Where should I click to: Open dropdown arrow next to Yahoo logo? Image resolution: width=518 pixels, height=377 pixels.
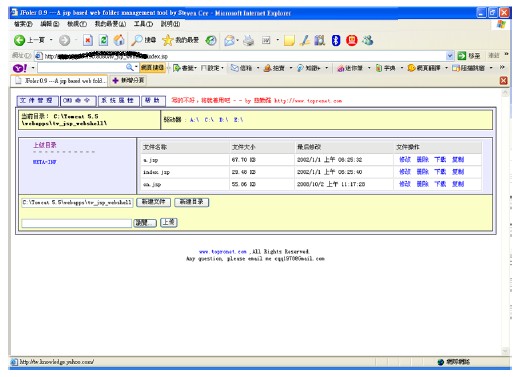33,68
